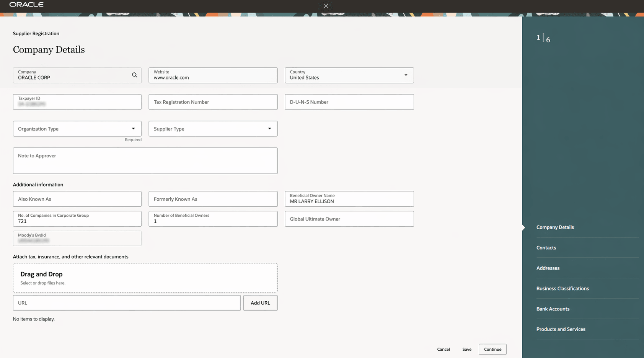Click the 'Required' hint under Organization Type
644x358 pixels.
[133, 140]
